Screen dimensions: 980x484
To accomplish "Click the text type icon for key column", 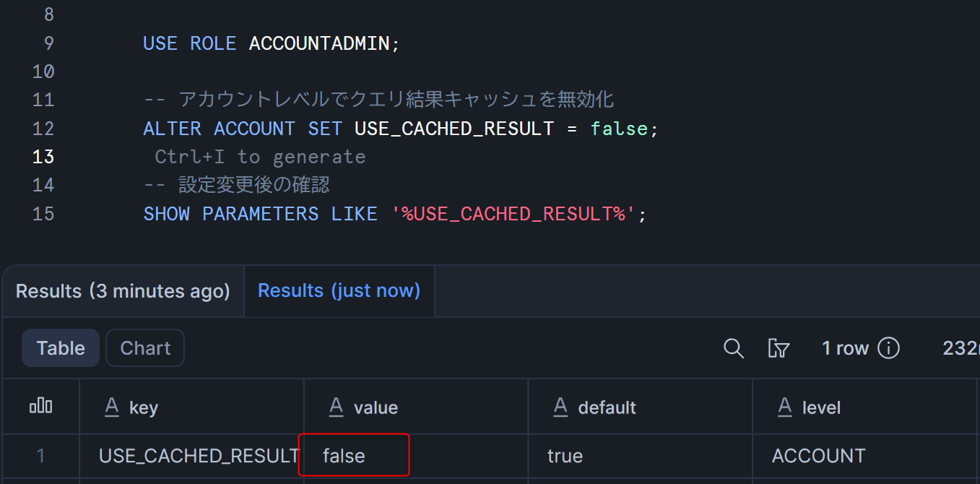I will click(111, 407).
